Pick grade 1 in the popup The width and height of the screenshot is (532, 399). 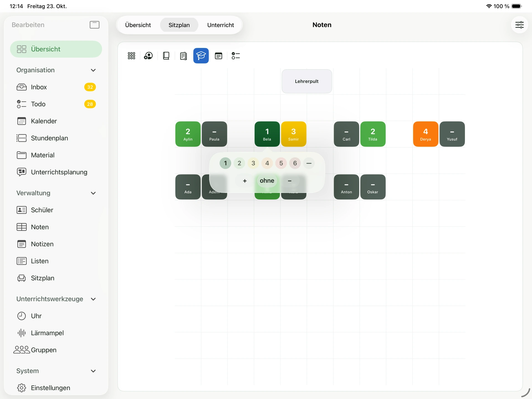(225, 163)
